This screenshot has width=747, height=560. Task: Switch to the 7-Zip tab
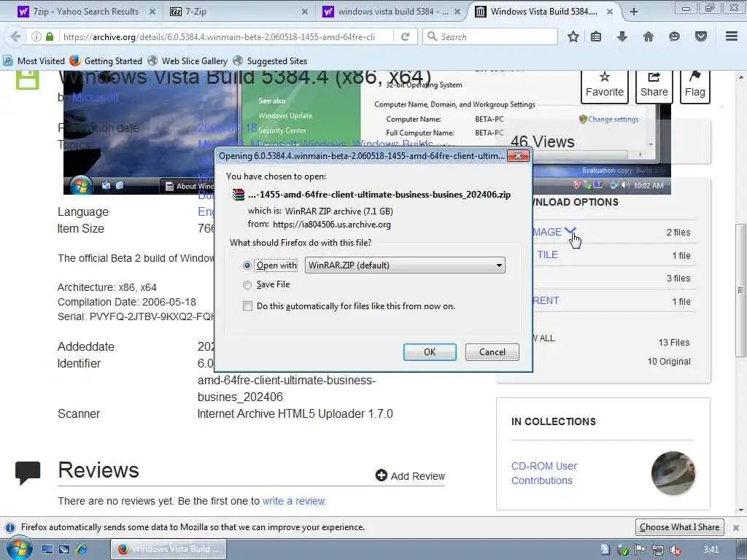(239, 12)
